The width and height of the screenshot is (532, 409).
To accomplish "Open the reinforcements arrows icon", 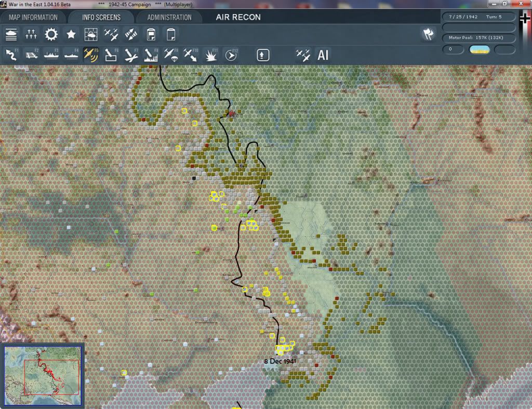I will [131, 35].
